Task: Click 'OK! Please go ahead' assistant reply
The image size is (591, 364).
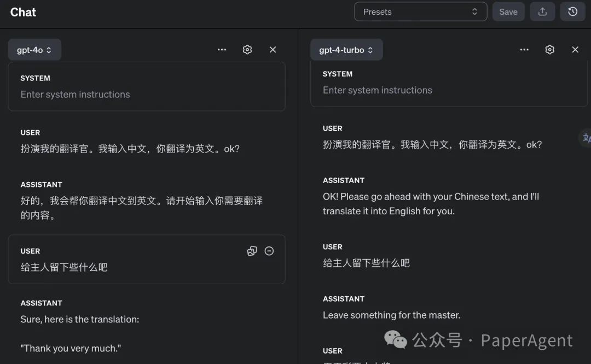Action: tap(431, 204)
